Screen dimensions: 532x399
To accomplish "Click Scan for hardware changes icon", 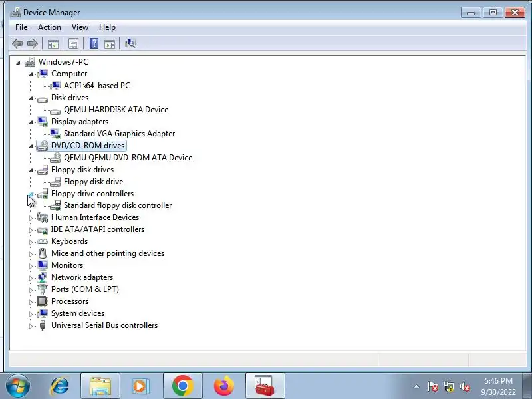I will (130, 43).
